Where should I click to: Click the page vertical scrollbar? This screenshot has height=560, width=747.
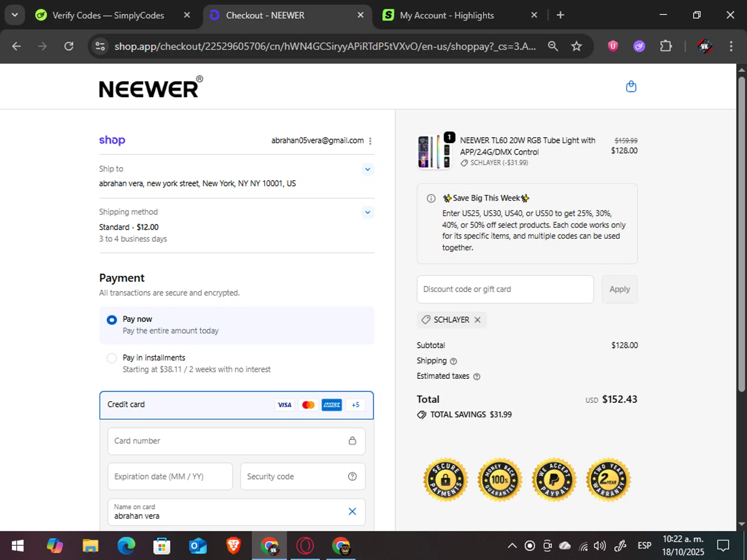tap(742, 233)
